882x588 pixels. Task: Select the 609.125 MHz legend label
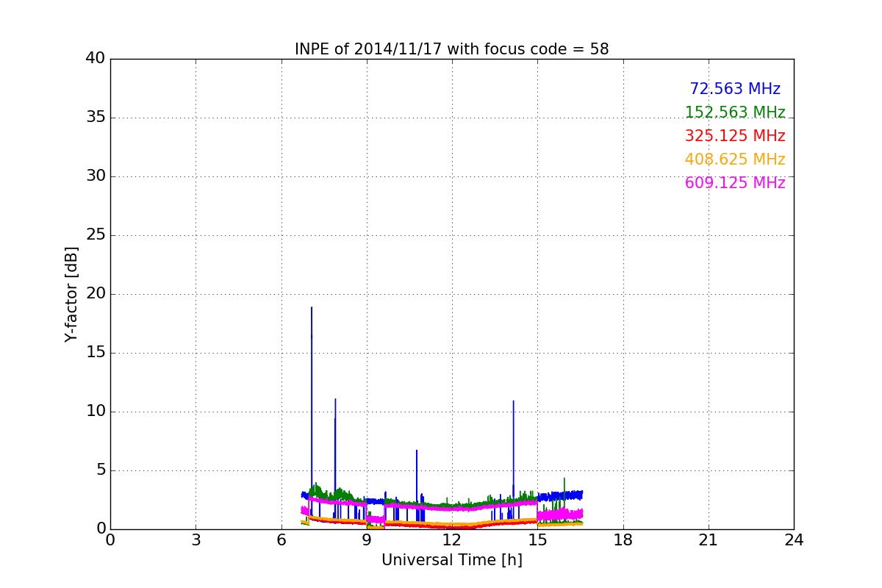click(735, 183)
